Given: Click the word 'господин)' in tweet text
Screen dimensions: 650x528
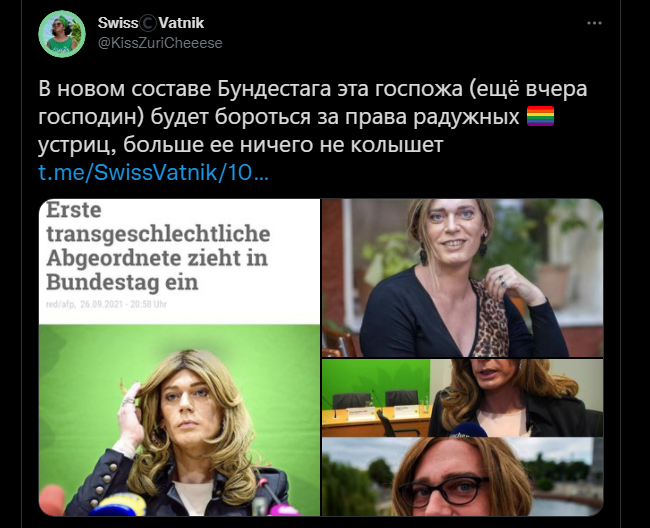Looking at the screenshot, I should (x=91, y=117).
